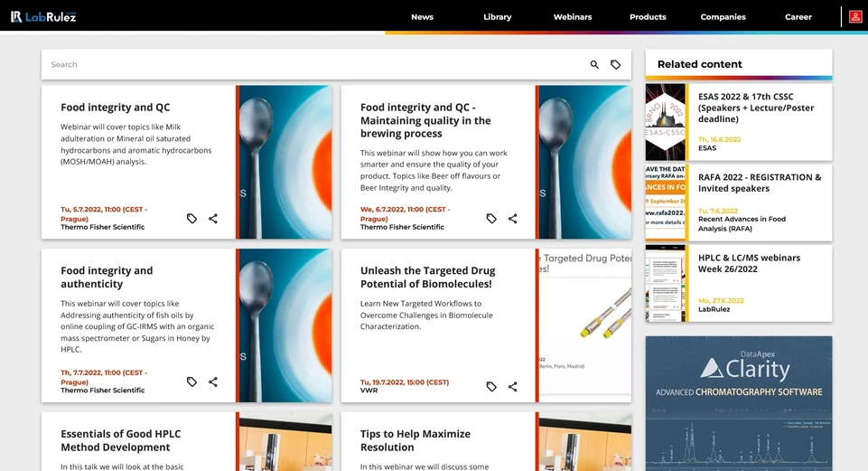
Task: Open 'Tips to Help Maximize Resolution' webinar
Action: coord(415,440)
